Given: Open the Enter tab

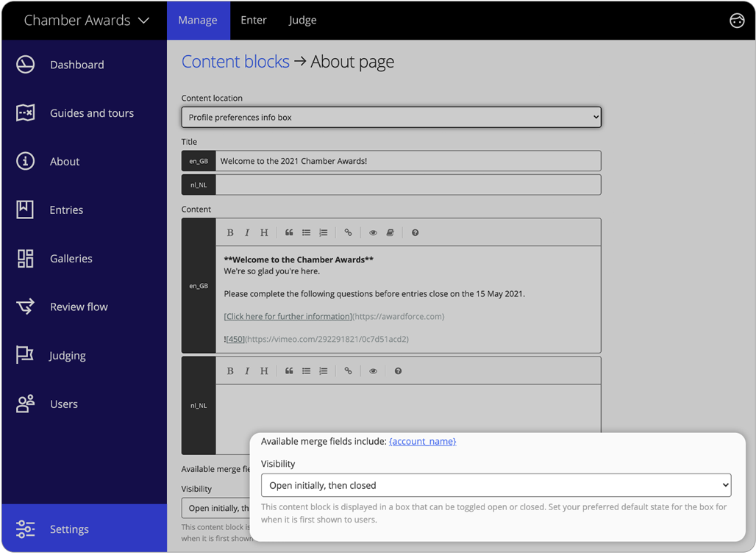Looking at the screenshot, I should (x=253, y=20).
